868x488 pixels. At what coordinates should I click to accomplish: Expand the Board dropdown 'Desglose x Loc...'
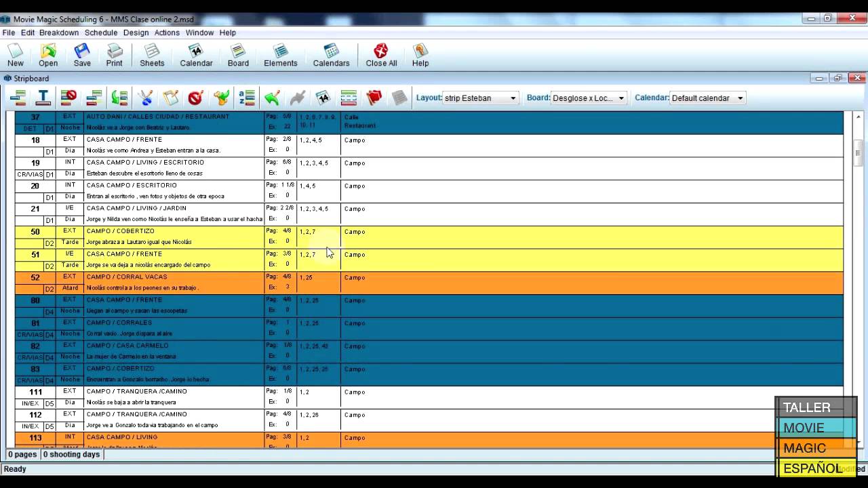click(620, 98)
